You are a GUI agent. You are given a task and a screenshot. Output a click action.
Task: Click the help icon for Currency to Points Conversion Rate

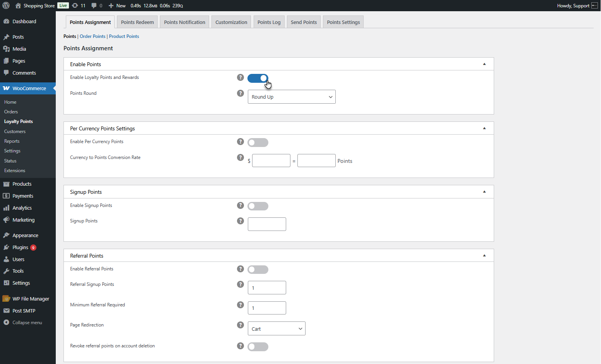point(240,157)
